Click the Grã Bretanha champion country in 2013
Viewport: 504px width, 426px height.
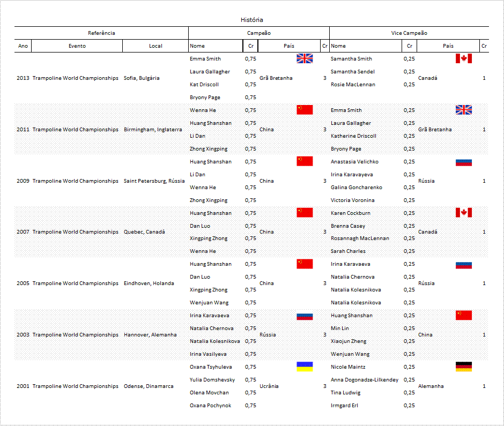point(276,78)
